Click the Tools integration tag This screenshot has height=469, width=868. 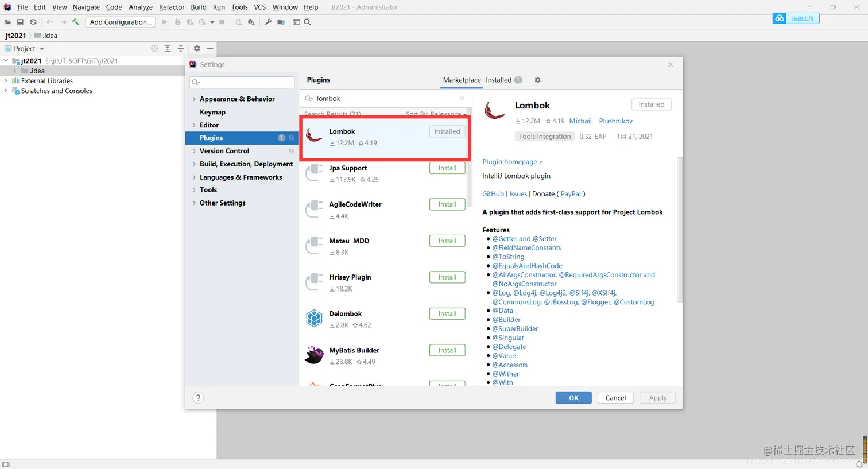tap(545, 137)
